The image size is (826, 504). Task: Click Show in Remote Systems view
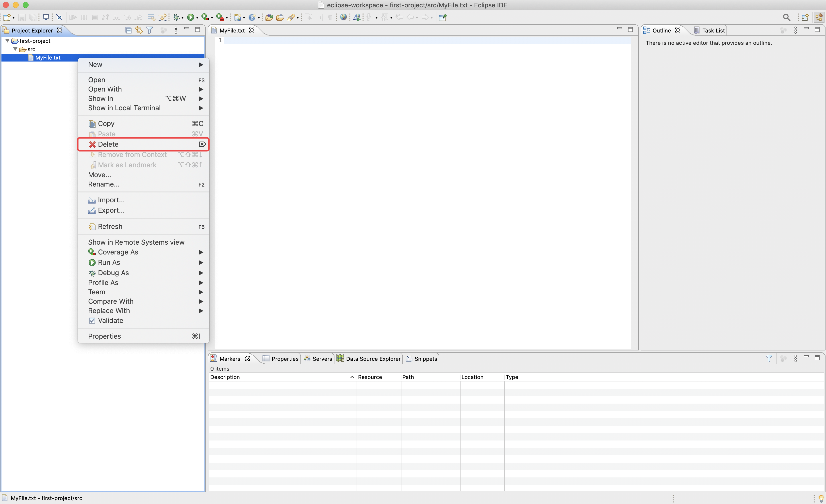(144, 242)
